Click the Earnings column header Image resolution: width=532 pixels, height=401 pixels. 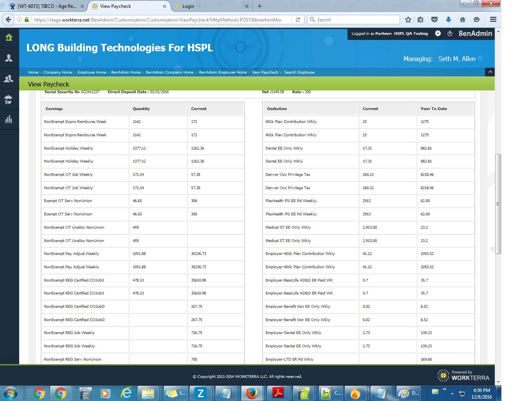tap(85, 108)
